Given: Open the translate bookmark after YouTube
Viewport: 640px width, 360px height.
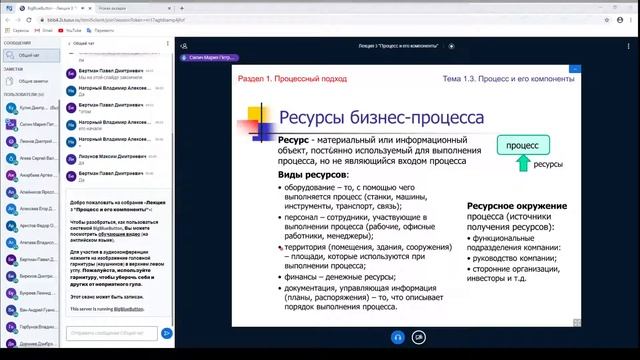Looking at the screenshot, I should [x=100, y=30].
